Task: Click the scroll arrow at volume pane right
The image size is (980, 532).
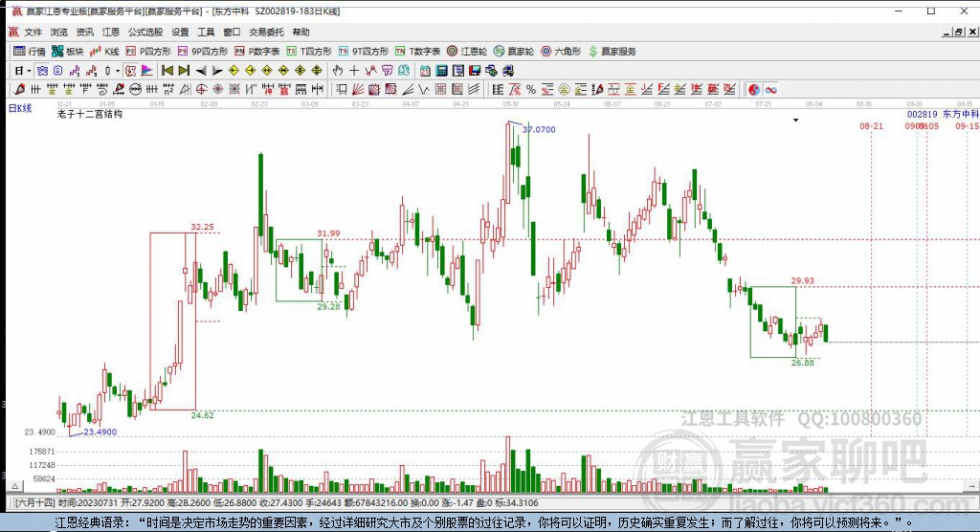Action: [972, 486]
